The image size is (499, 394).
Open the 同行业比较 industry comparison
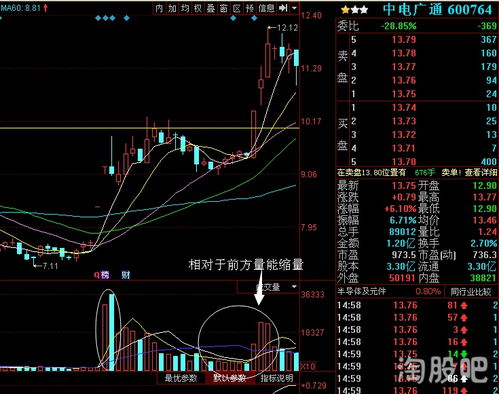point(471,292)
